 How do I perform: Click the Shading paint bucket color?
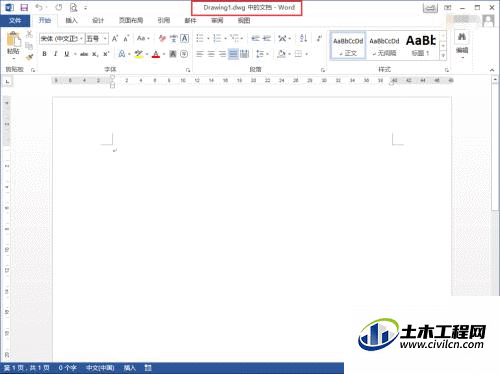pyautogui.click(x=282, y=54)
